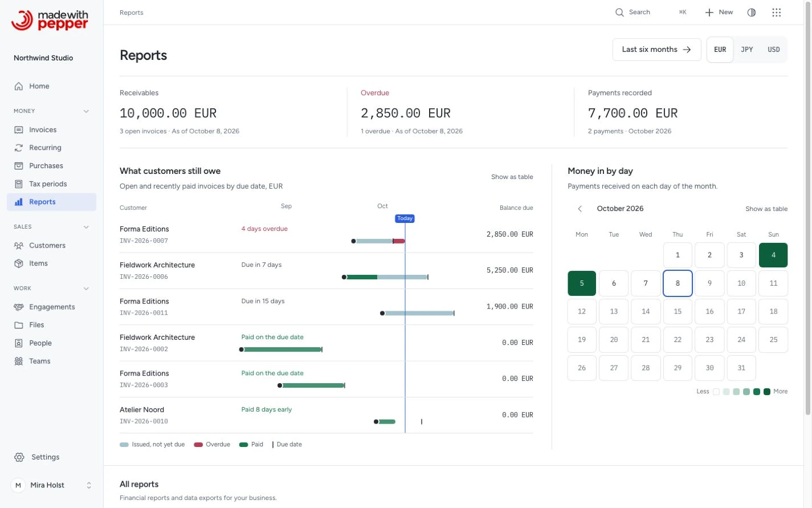
Task: Show what customers owe as table
Action: click(512, 177)
